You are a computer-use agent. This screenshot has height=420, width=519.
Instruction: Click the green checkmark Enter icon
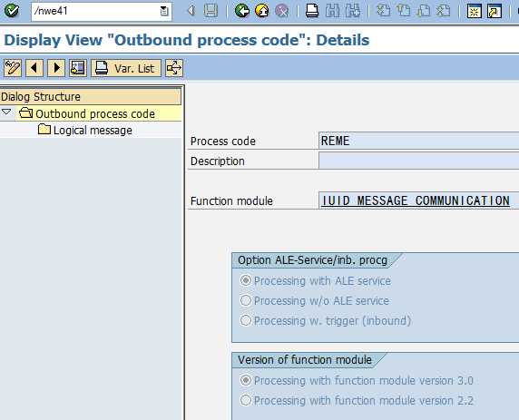coord(12,11)
